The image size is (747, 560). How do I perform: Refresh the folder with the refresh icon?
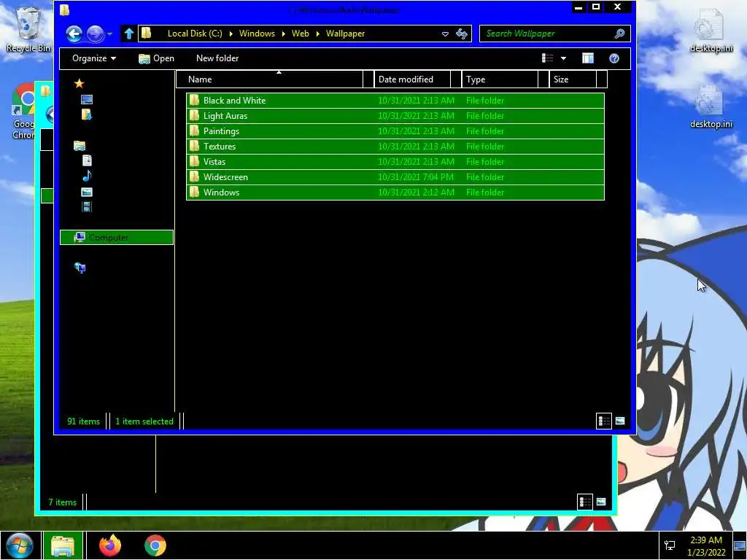(x=462, y=34)
